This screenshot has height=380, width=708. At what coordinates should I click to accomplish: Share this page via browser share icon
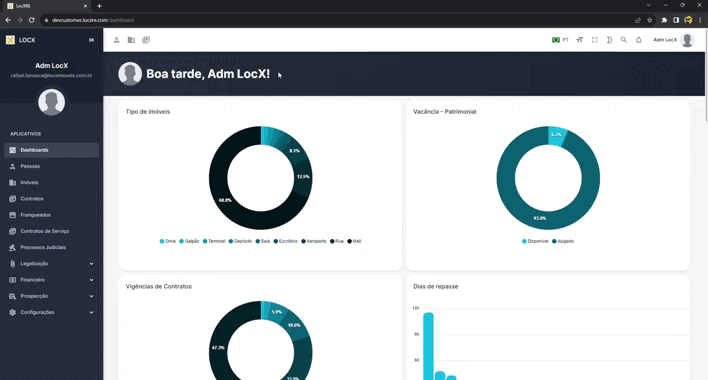pyautogui.click(x=638, y=20)
